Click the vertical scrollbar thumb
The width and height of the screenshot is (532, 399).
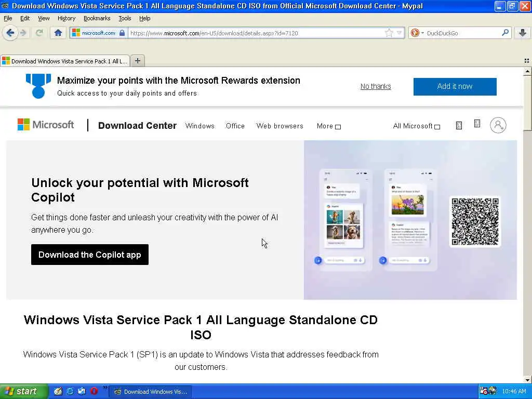click(x=527, y=103)
